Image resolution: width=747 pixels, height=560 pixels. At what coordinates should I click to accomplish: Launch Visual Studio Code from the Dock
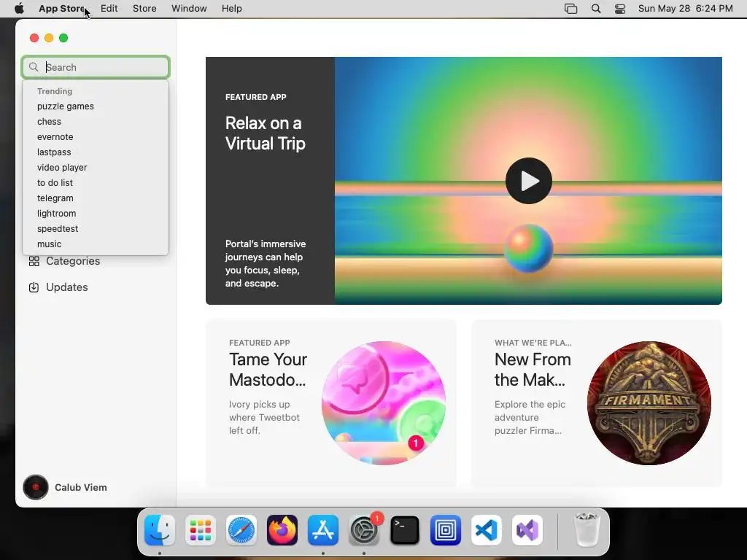[x=487, y=530]
